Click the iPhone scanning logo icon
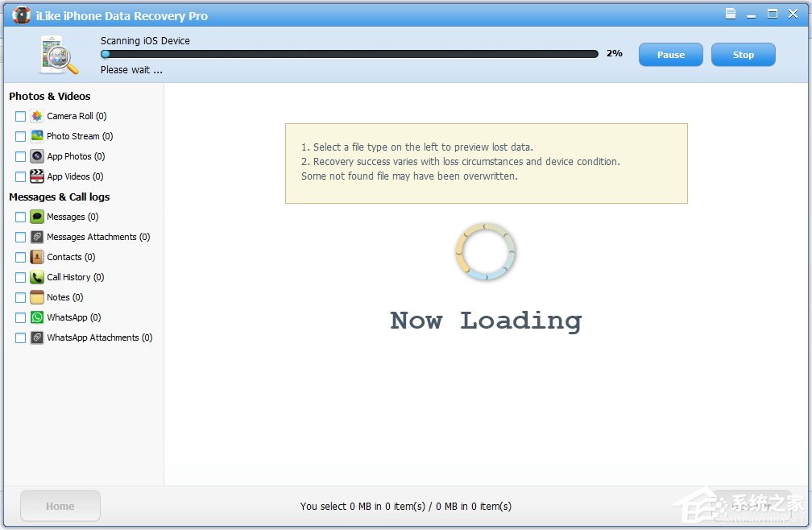Viewport: 812px width, 530px height. point(56,52)
